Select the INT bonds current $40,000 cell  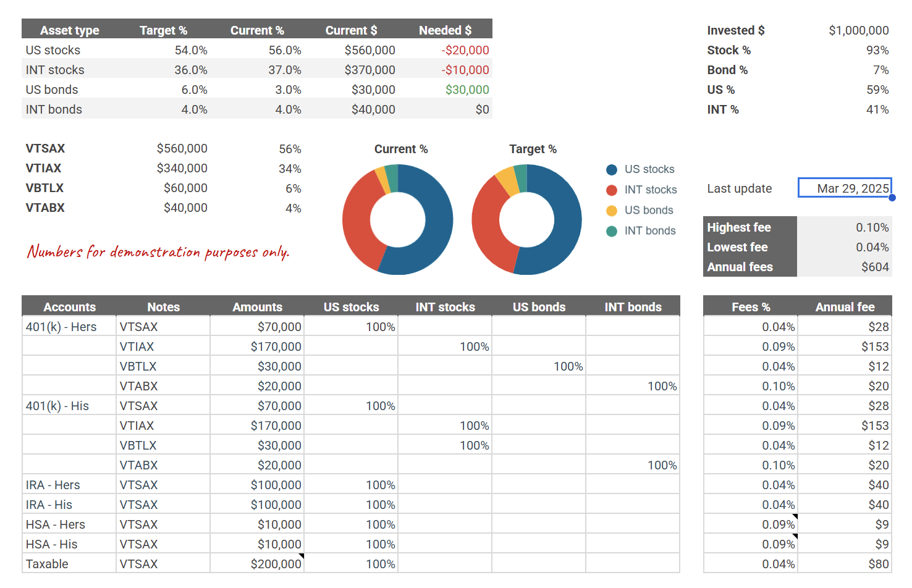tap(351, 109)
